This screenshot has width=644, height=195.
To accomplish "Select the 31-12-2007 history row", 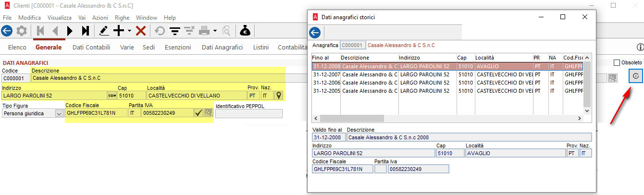I will (447, 74).
